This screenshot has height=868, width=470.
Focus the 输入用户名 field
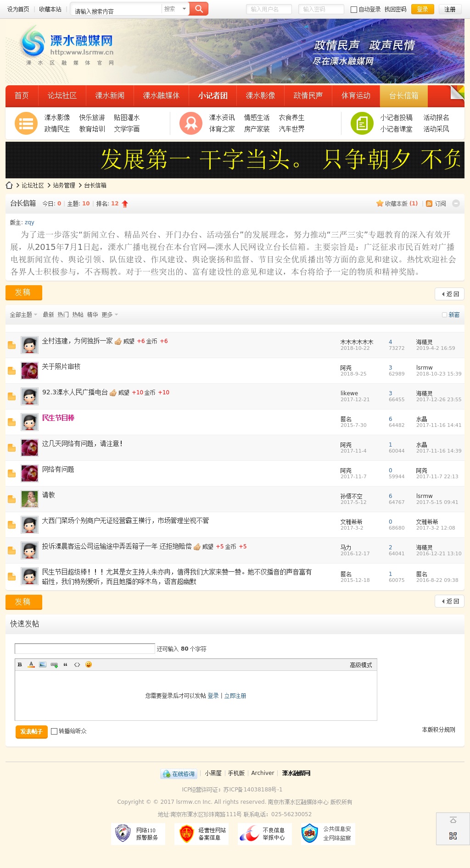[x=269, y=9]
